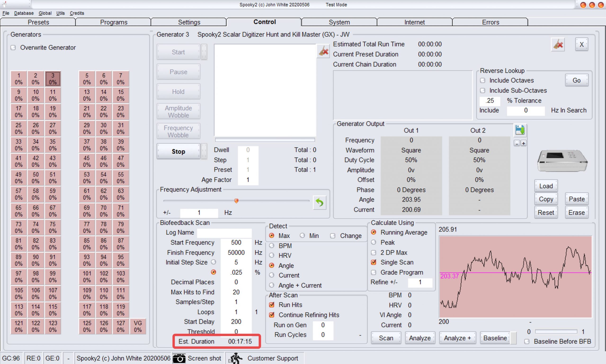The image size is (606, 364).
Task: Click the minus button beside Generator Output
Action: click(517, 143)
